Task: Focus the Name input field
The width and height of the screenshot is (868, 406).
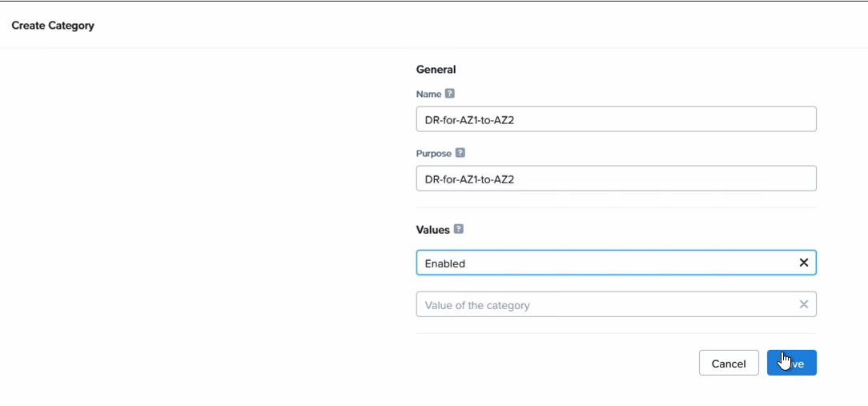Action: click(616, 119)
